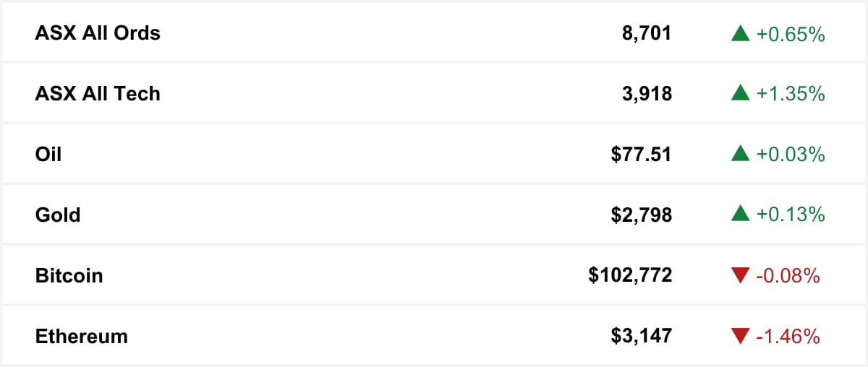Screen dimensions: 868x367
Task: Click the red down triangle in the Ethereum row
Action: tap(740, 337)
